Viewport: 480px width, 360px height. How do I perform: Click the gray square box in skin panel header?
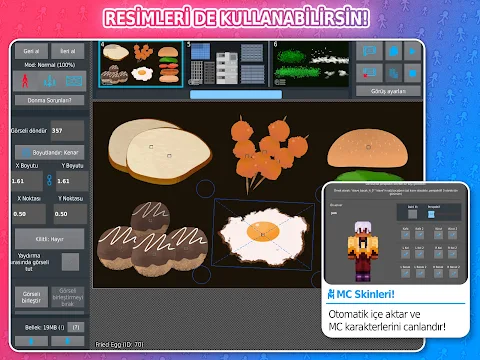click(412, 214)
